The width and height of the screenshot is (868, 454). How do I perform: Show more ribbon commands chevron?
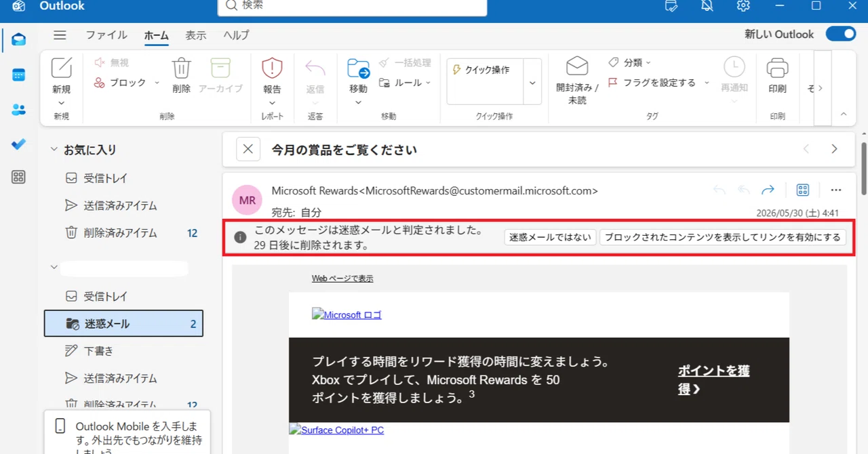tap(820, 88)
